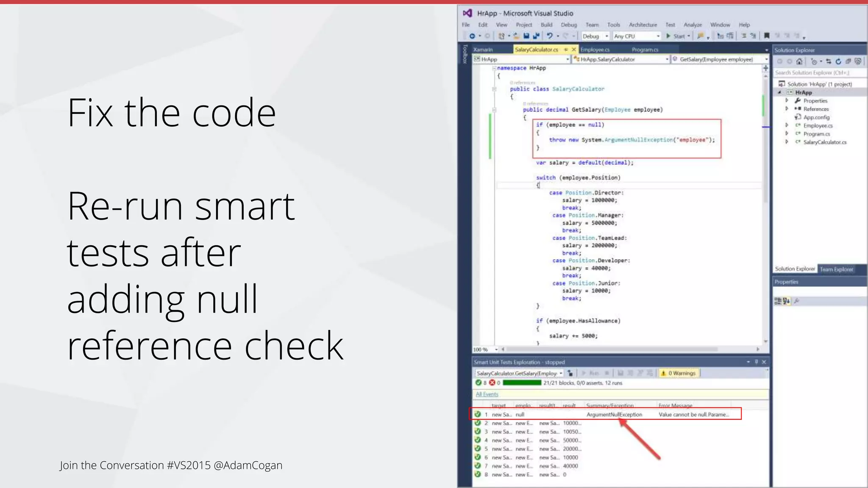Click the 0 Warnings button
Screen dimensions: 868x488
tap(678, 373)
